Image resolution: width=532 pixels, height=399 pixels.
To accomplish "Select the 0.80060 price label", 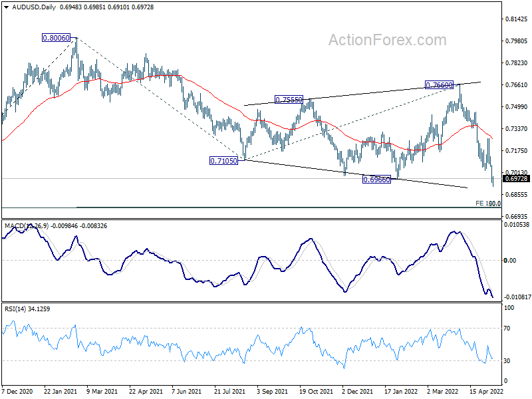I will [x=56, y=38].
